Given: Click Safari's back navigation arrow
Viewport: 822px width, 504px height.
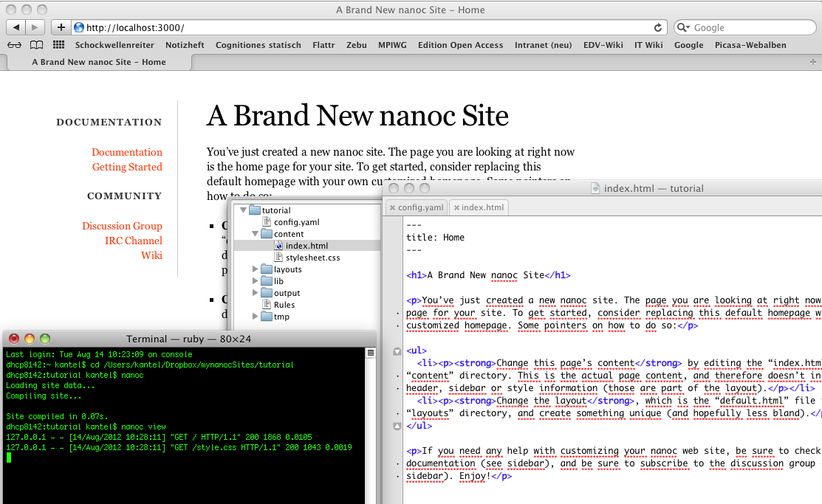Looking at the screenshot, I should pos(16,27).
